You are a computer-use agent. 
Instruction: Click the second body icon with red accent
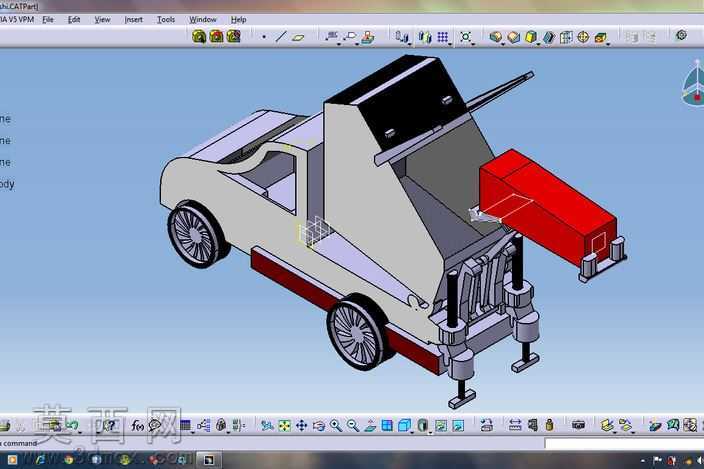click(216, 36)
